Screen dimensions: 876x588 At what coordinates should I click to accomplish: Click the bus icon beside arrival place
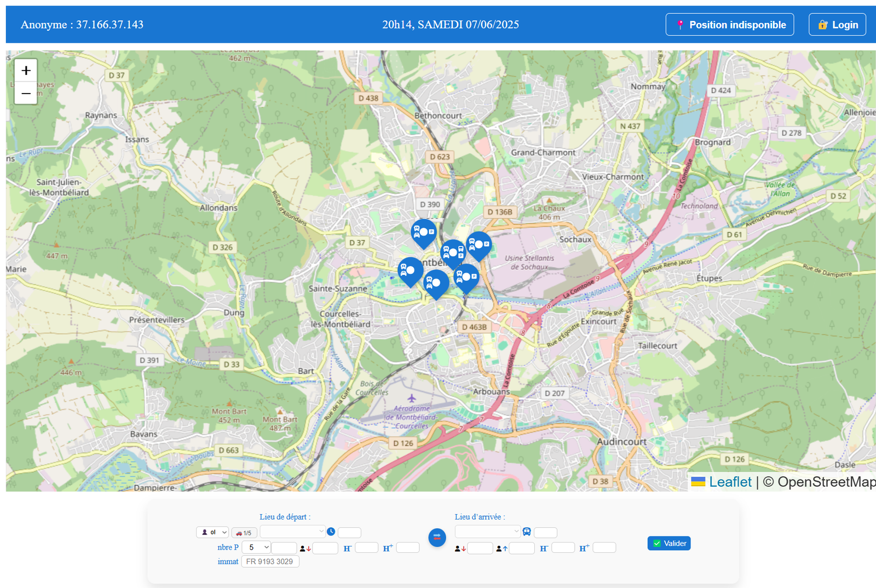pos(527,532)
